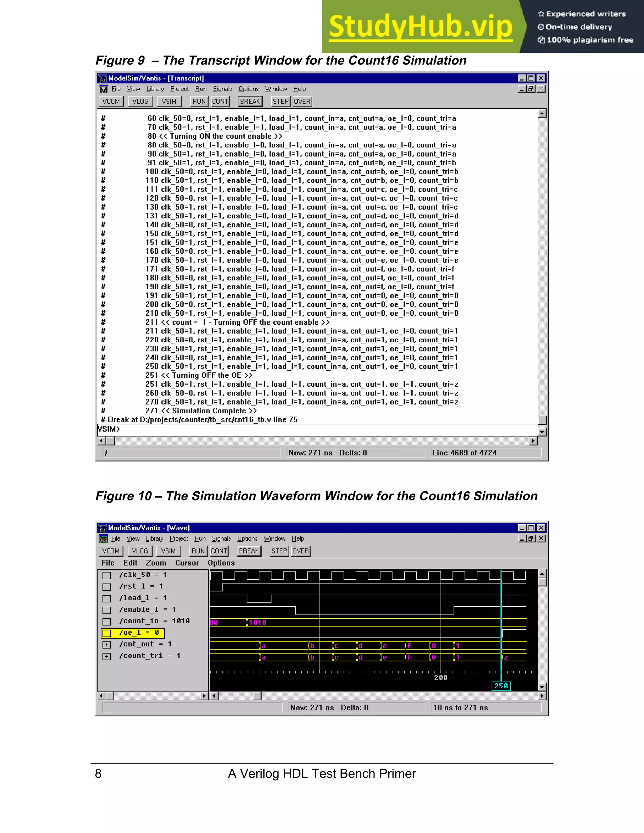
Task: Click Wave vertical scrollbar down arrow
Action: (542, 687)
